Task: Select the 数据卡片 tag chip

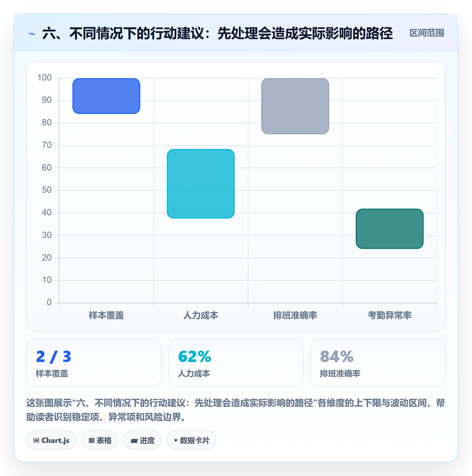Action: coord(191,440)
